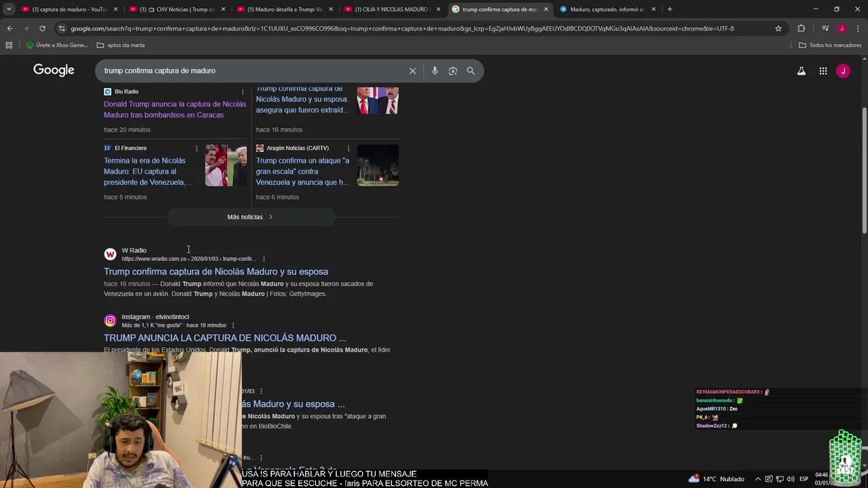The width and height of the screenshot is (868, 488).
Task: Expand Más noticias
Action: tap(250, 217)
